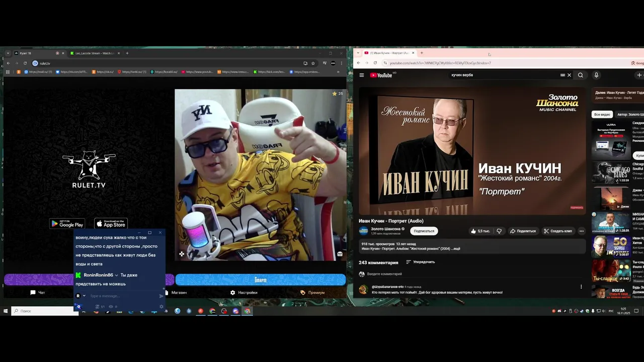This screenshot has width=644, height=362.
Task: Click the kick.com bookmark
Action: pos(269,72)
